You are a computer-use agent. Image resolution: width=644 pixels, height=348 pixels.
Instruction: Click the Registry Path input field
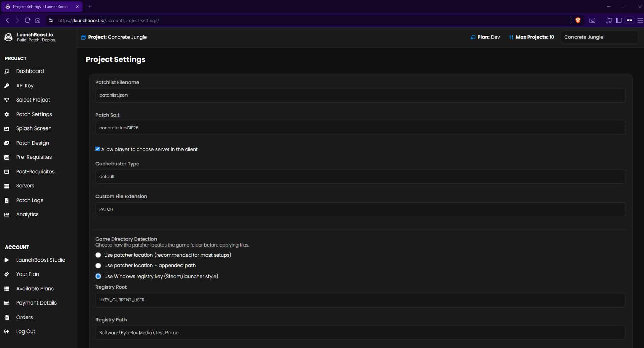[x=360, y=333]
